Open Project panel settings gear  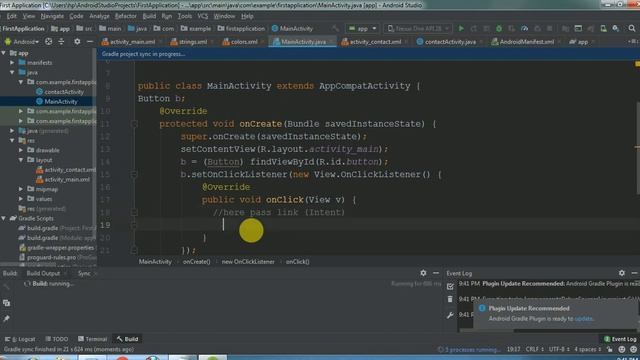tap(77, 42)
